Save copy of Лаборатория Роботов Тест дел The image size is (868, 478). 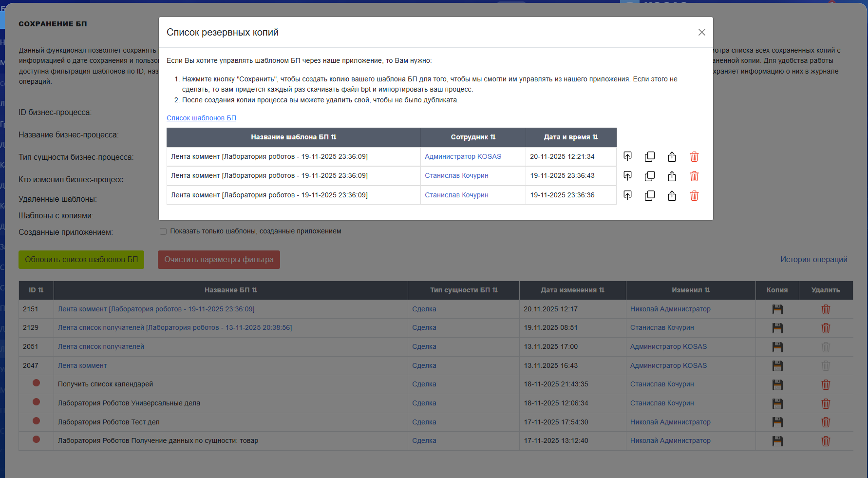tap(777, 422)
